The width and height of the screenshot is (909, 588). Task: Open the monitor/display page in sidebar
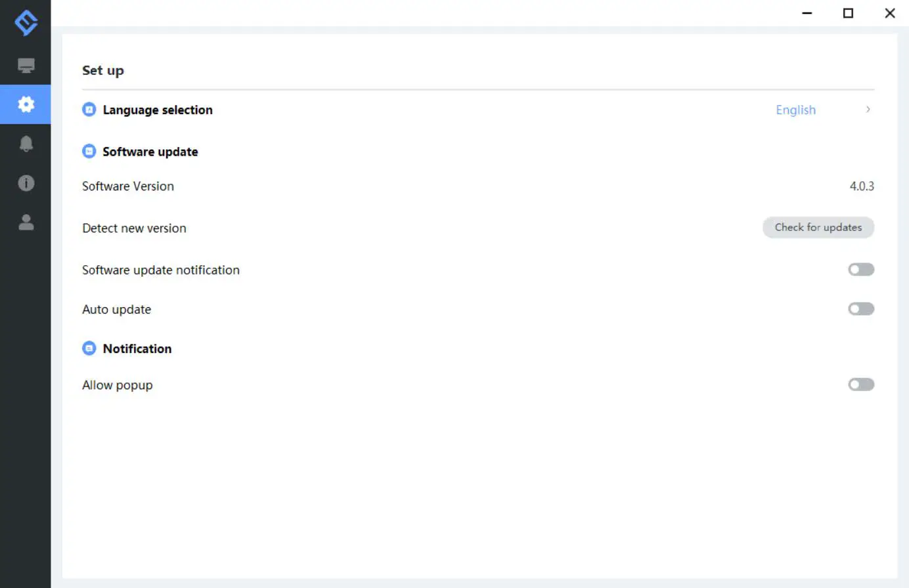click(26, 65)
